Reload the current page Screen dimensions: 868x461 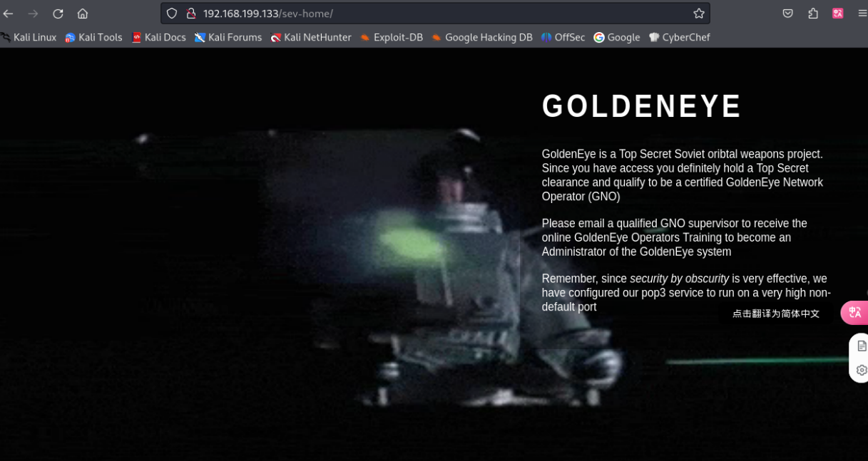click(x=58, y=14)
